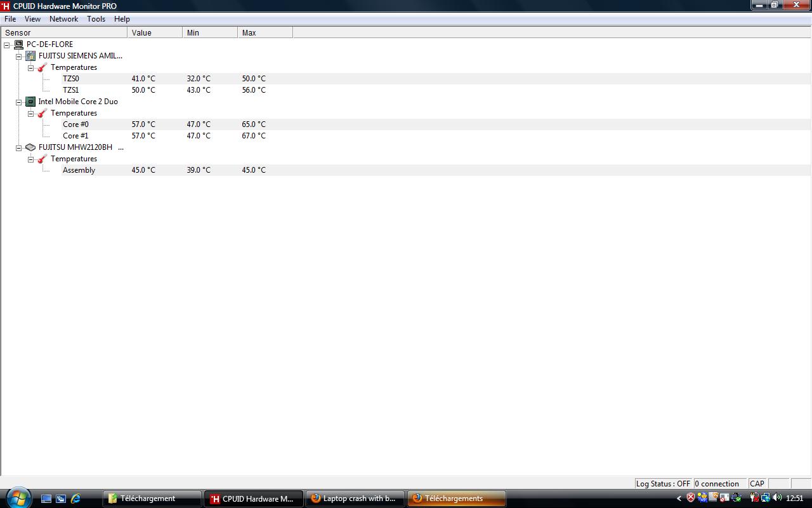Click the network connection tray icon
Viewport: 812px width, 508px height.
click(x=766, y=498)
